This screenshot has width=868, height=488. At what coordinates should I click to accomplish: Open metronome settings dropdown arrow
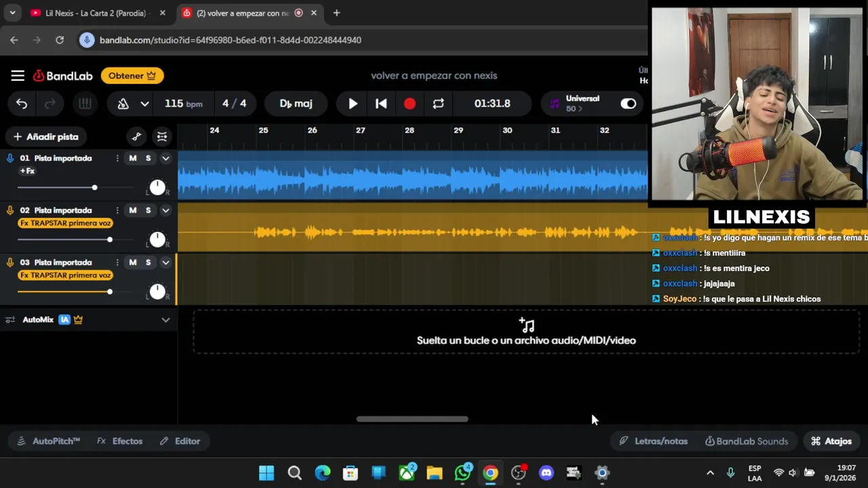pyautogui.click(x=144, y=104)
